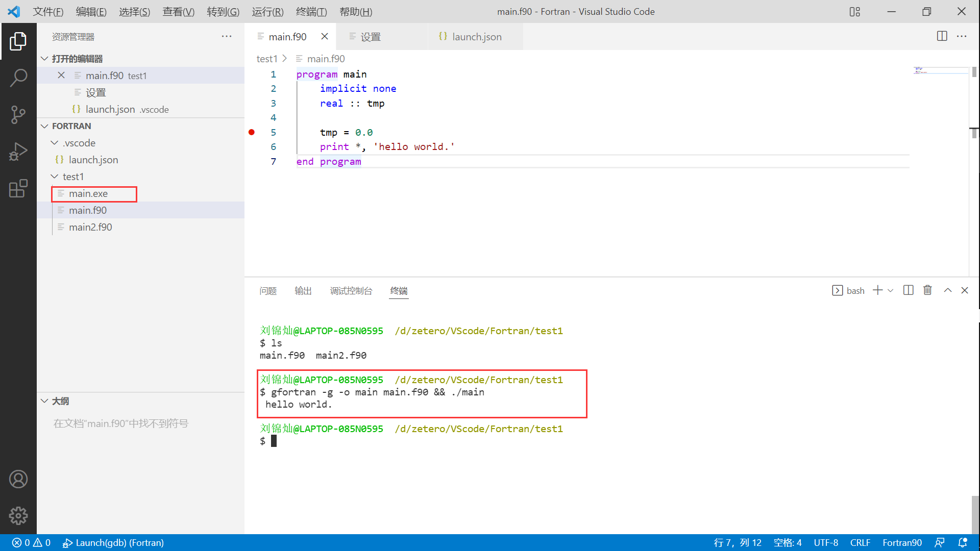Viewport: 980px width, 551px height.
Task: Open the new terminal profile dropdown
Action: click(x=891, y=290)
